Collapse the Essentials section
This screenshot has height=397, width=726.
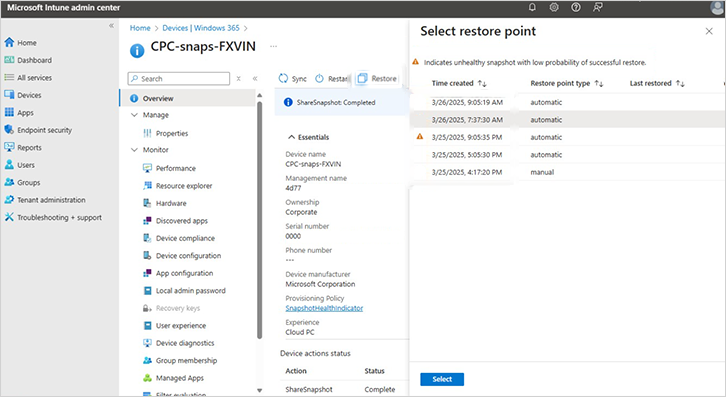pyautogui.click(x=291, y=137)
